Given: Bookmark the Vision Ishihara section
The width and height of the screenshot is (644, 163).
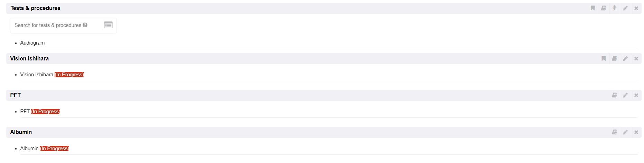Looking at the screenshot, I should pos(604,58).
